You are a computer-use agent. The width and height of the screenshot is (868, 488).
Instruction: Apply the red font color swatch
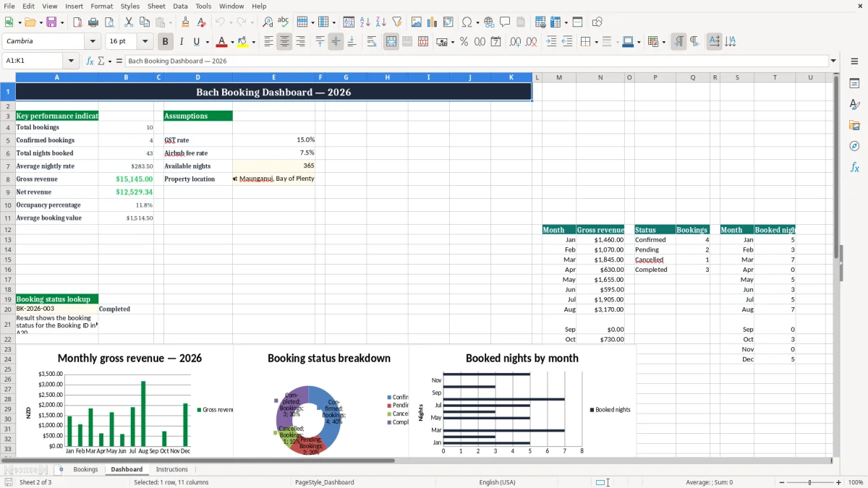221,42
